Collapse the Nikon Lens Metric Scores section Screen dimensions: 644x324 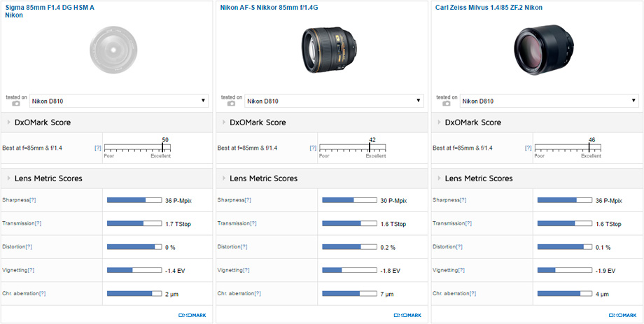click(223, 178)
